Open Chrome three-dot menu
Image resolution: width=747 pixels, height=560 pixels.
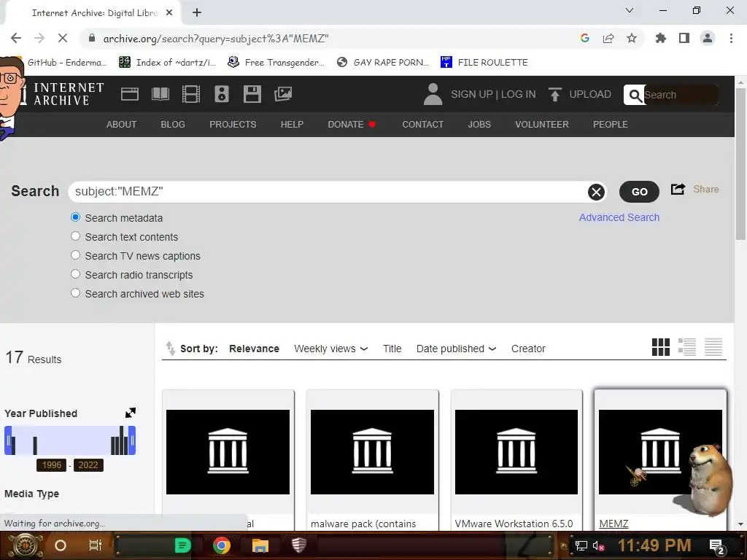(x=731, y=38)
